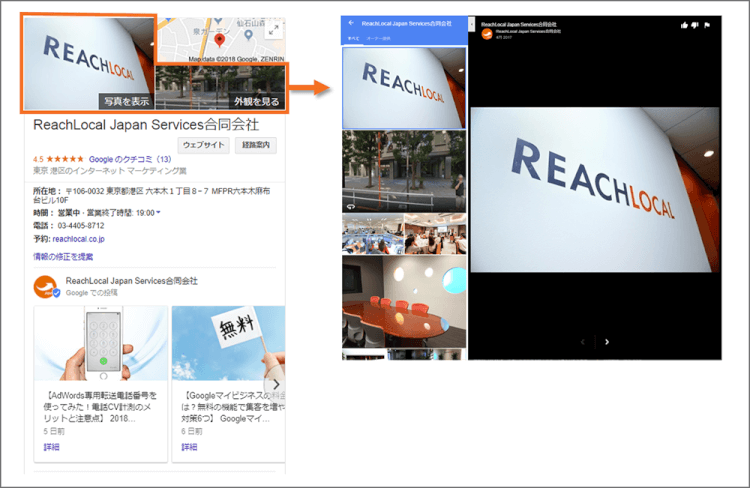Click the phone number 03-4405-8712
The image size is (750, 488).
click(81, 225)
